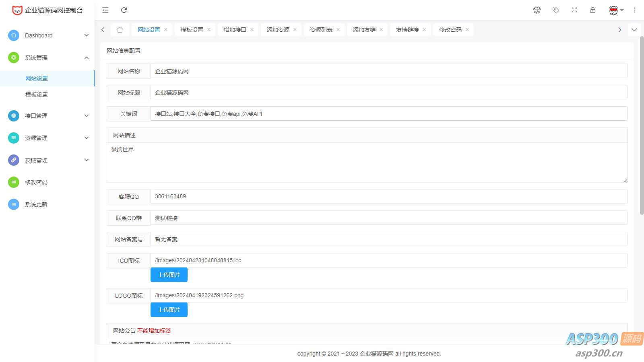Screen dimensions: 644x362
Task: Click 上传图片 below the ICO icon field
Action: [x=169, y=275]
